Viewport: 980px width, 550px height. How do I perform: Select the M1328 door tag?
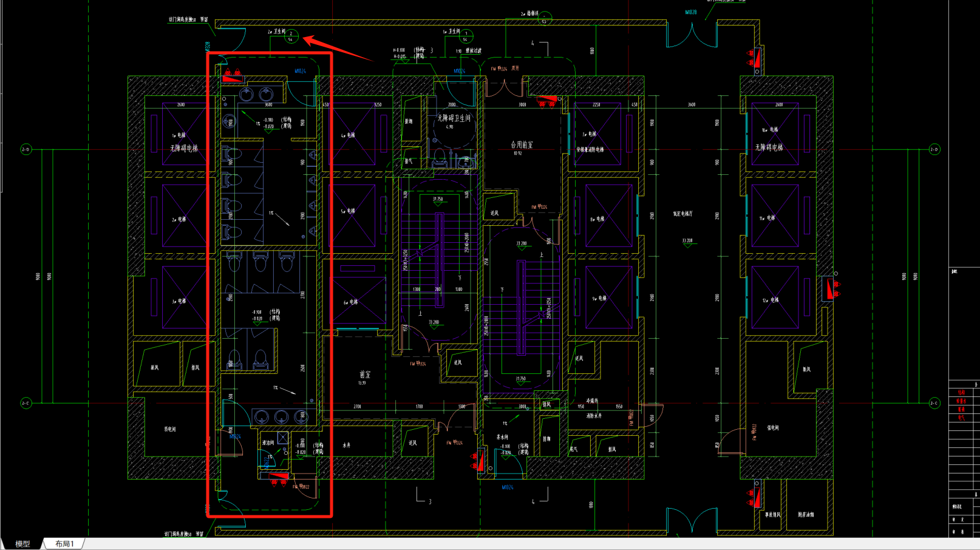[x=208, y=47]
